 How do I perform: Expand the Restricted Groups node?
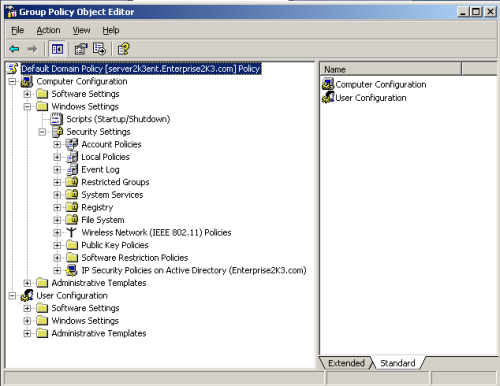click(x=57, y=182)
